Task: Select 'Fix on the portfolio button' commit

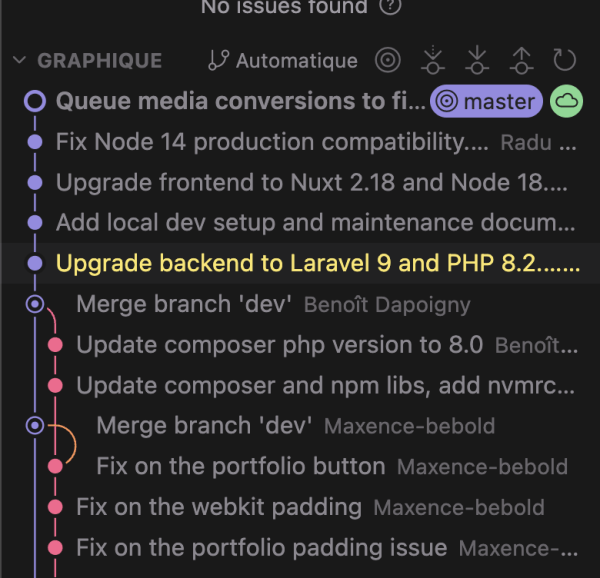Action: coord(300,466)
